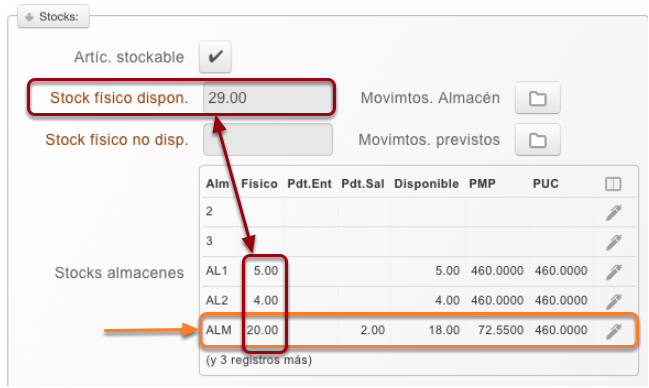Edit warehouse 2 row with pencil icon

(613, 212)
